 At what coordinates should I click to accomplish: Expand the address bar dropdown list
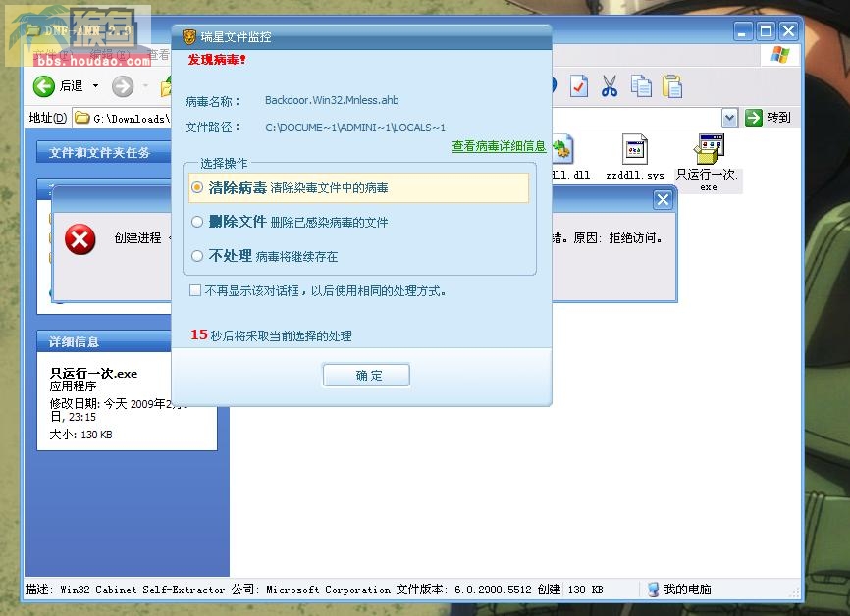tap(729, 118)
